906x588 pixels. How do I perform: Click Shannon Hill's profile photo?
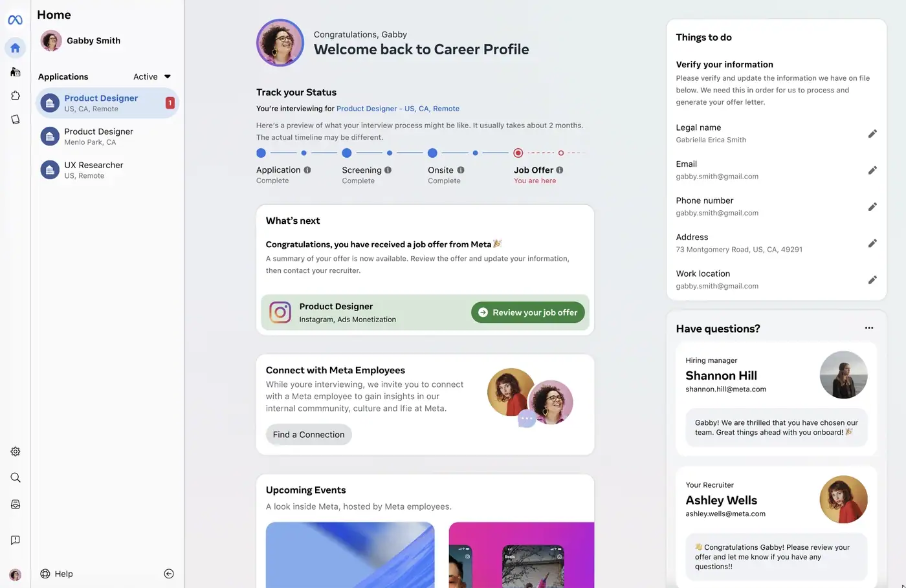coord(843,375)
